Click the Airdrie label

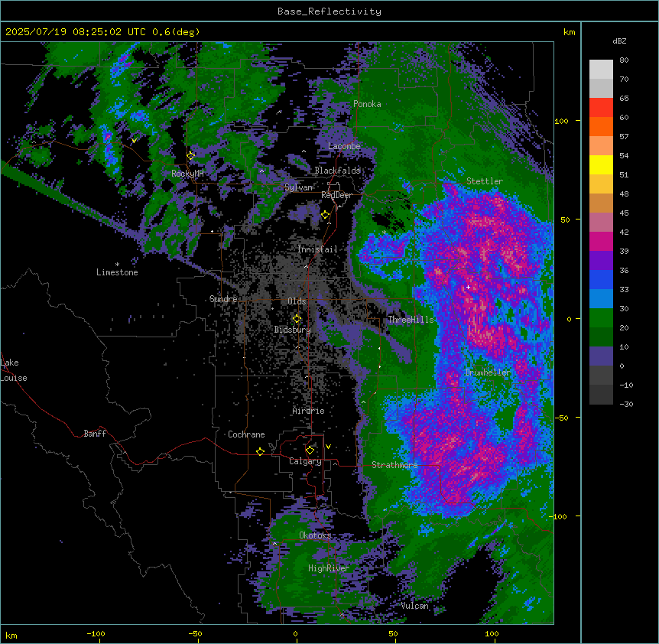click(x=308, y=411)
